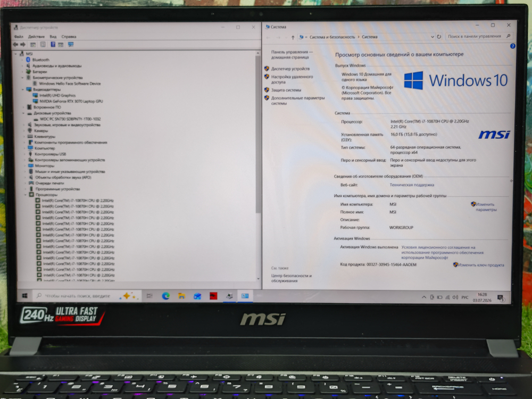Open the address bar history dropdown in Система
Image resolution: width=532 pixels, height=399 pixels.
pyautogui.click(x=432, y=37)
